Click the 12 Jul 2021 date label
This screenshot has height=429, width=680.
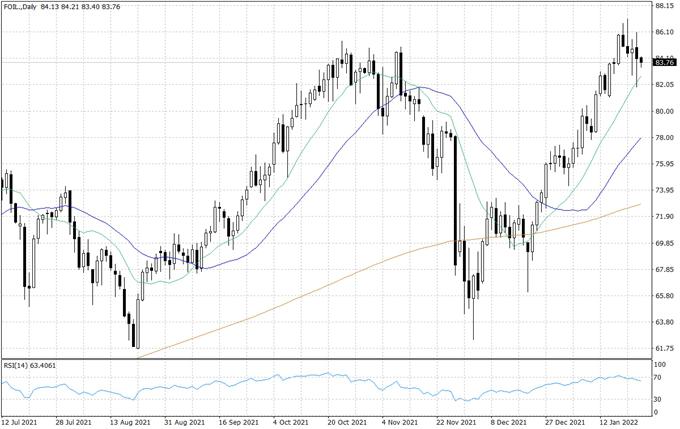(20, 422)
